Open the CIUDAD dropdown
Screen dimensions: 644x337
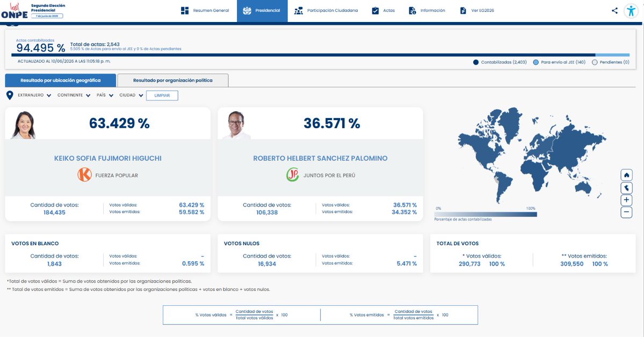pos(132,95)
